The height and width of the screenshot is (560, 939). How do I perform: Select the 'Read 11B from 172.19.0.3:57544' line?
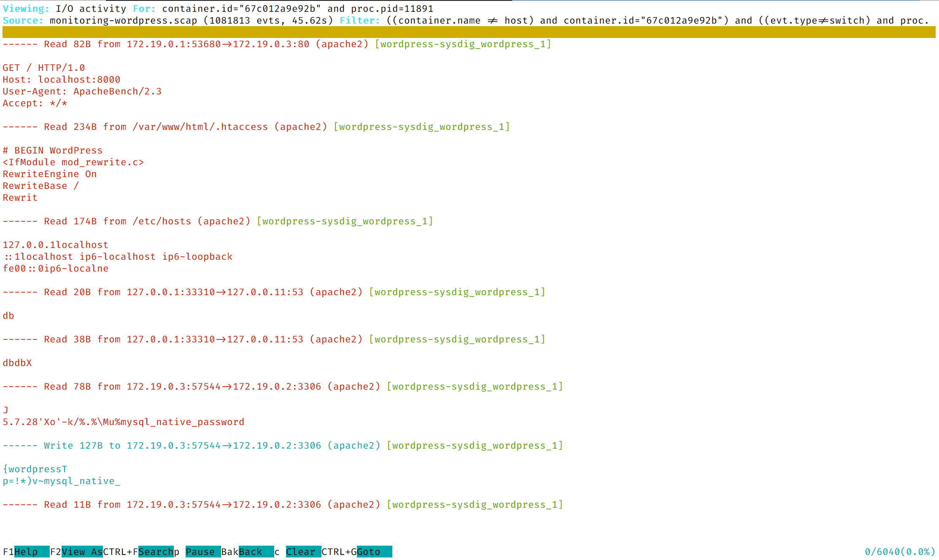(283, 504)
